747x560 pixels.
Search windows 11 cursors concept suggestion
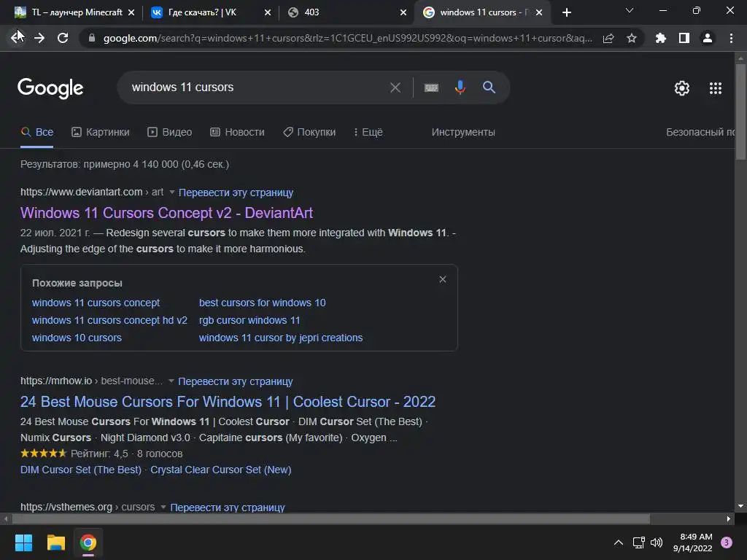96,303
